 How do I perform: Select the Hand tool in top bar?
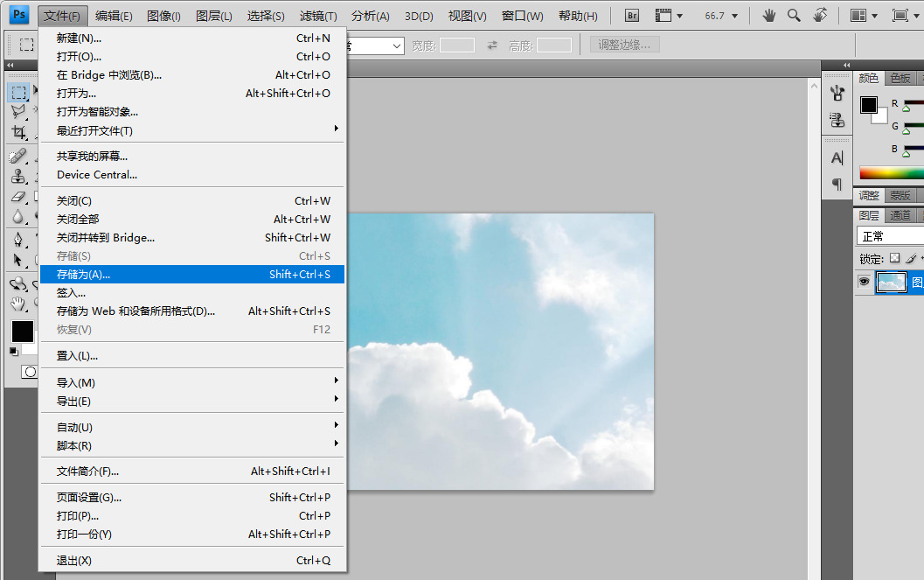[769, 16]
